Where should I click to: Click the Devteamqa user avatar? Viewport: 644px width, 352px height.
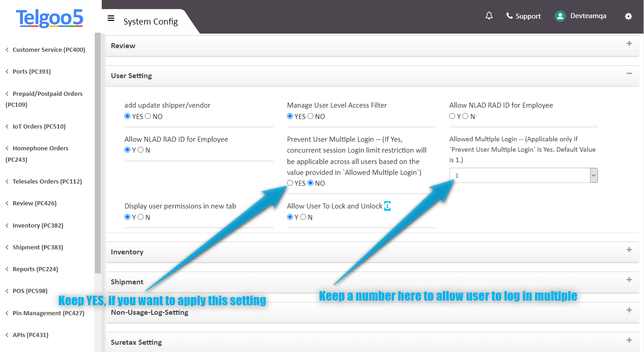tap(560, 16)
